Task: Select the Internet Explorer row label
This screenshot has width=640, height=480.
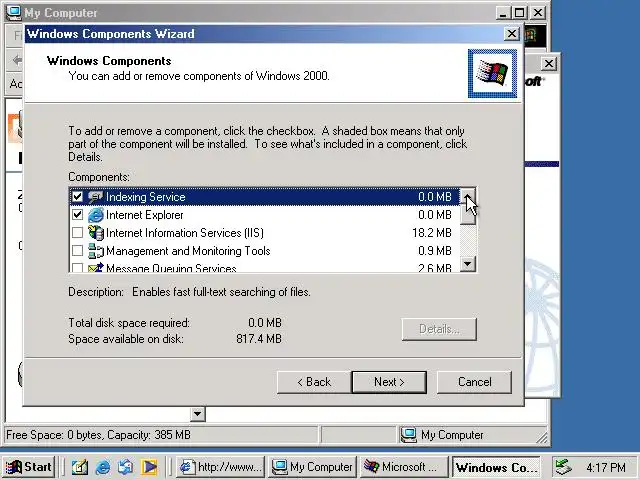Action: click(144, 215)
